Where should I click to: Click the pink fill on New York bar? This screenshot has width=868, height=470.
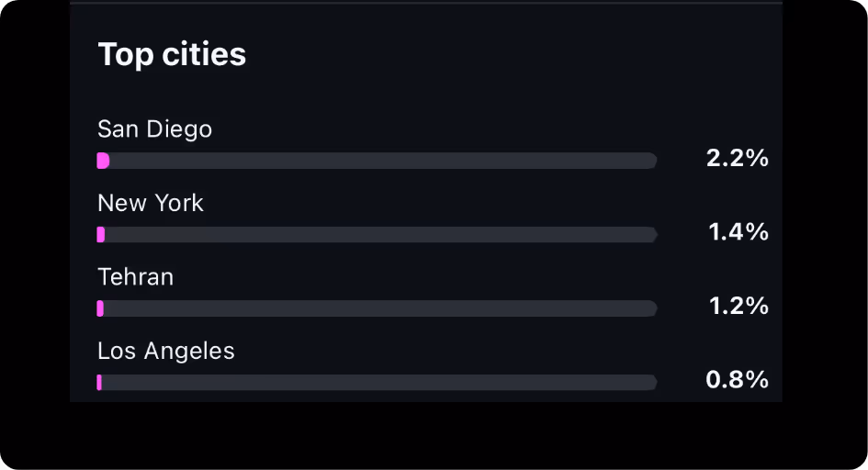101,234
